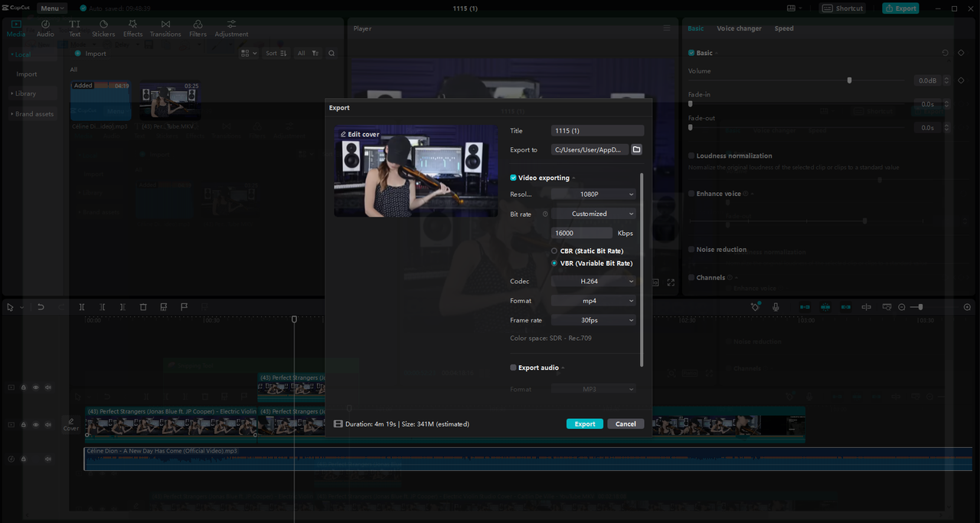Open the Resolution 1080P dropdown
Image resolution: width=980 pixels, height=523 pixels.
(x=593, y=194)
